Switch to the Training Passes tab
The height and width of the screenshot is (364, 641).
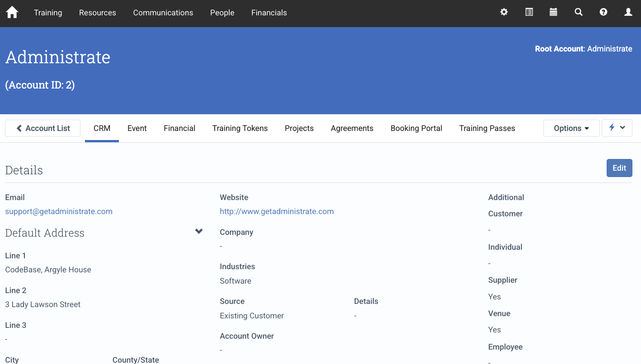487,128
